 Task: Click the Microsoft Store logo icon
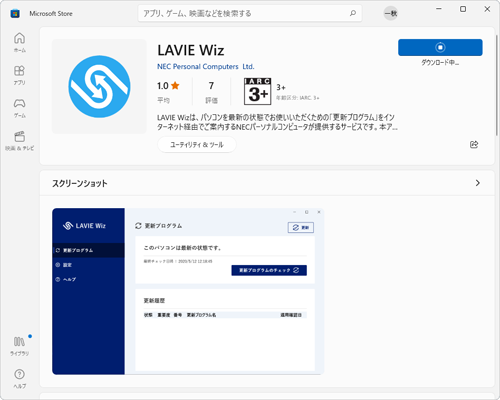coord(15,14)
